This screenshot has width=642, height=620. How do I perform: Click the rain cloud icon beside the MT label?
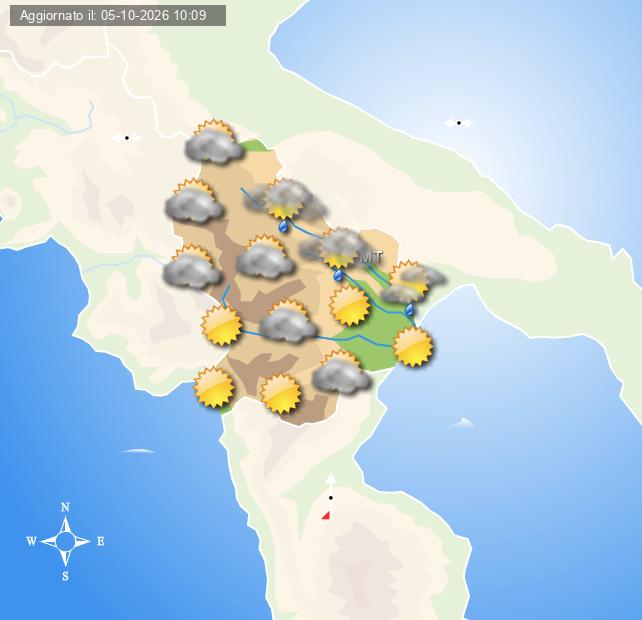coord(334,253)
